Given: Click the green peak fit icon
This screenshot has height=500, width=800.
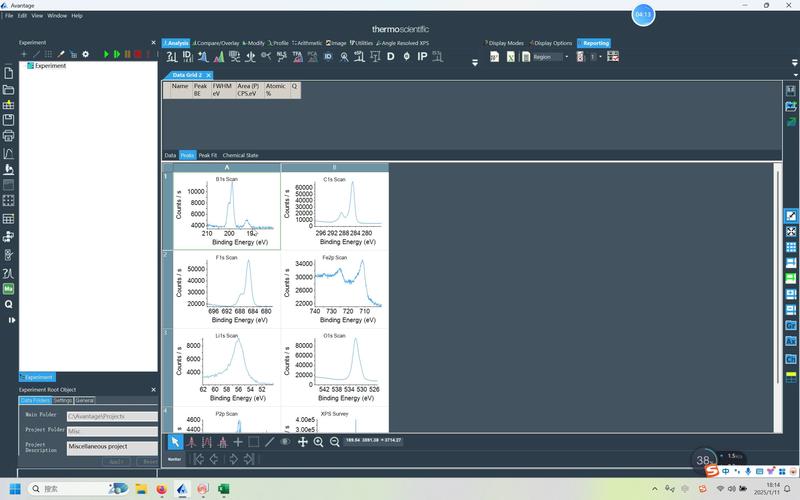Looking at the screenshot, I should coord(219,57).
